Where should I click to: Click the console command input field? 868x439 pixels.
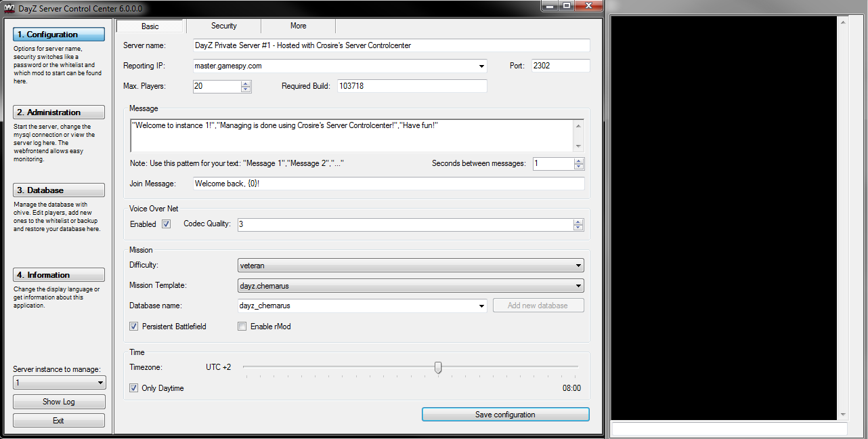point(729,429)
